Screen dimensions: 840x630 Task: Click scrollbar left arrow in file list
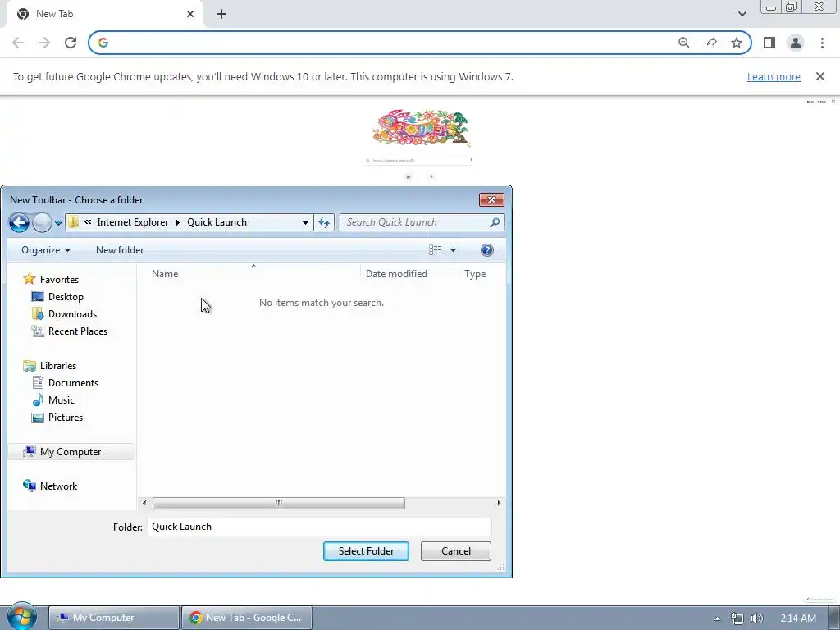coord(144,503)
